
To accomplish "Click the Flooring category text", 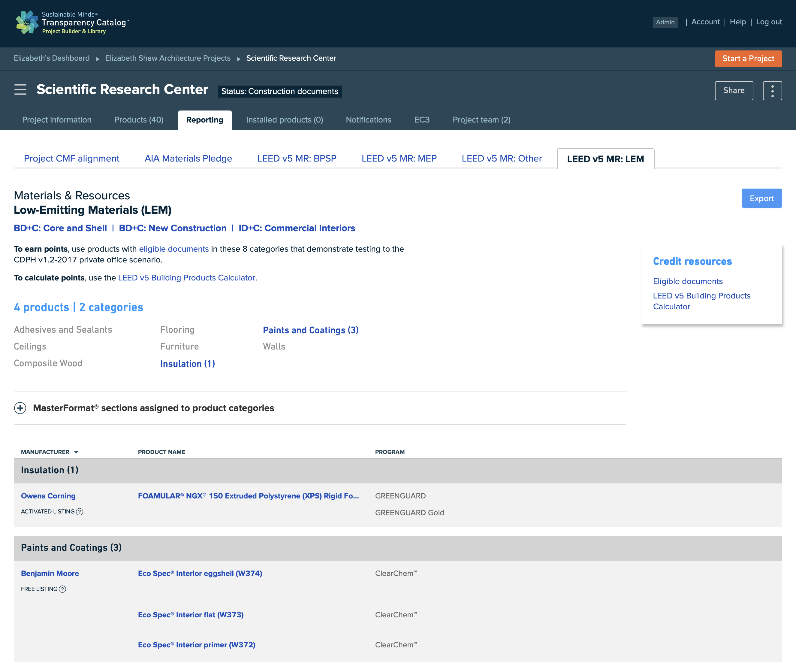I will tap(177, 330).
